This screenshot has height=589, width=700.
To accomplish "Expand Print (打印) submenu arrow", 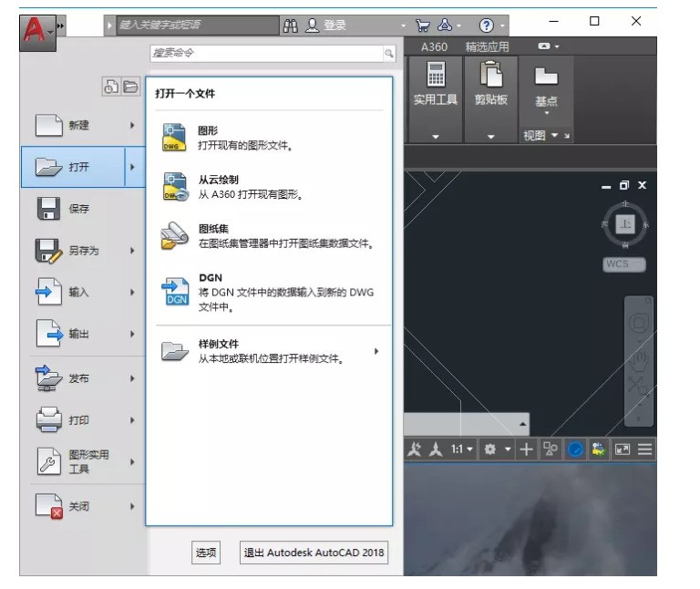I will point(132,420).
